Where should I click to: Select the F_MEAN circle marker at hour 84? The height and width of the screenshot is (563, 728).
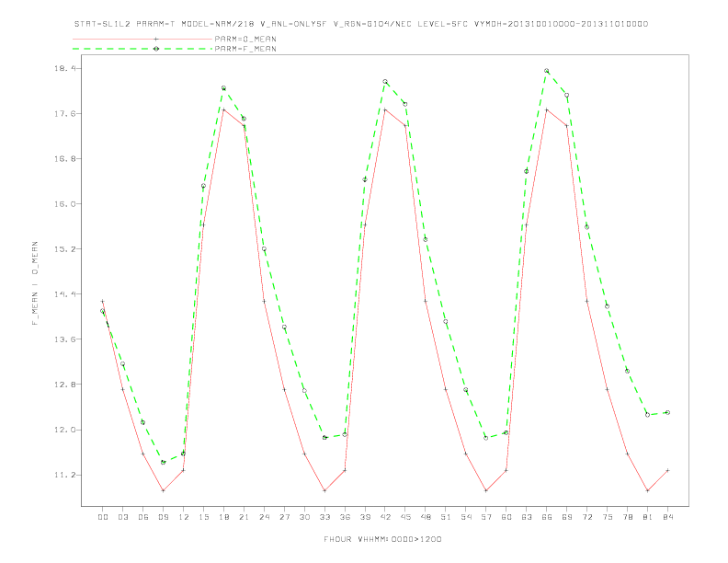coord(667,412)
